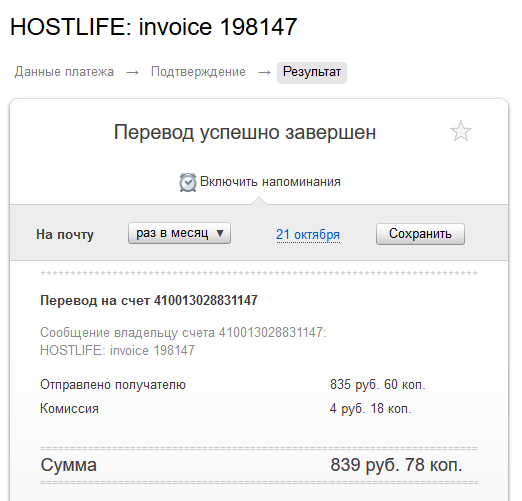The image size is (522, 501).
Task: Click the Сохранить button
Action: (420, 234)
